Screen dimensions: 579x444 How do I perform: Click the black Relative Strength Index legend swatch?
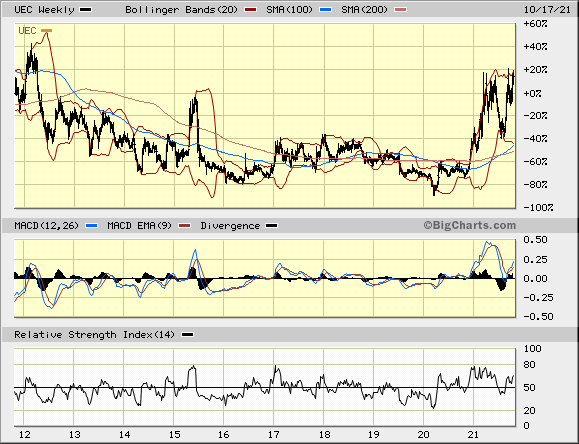click(x=188, y=335)
